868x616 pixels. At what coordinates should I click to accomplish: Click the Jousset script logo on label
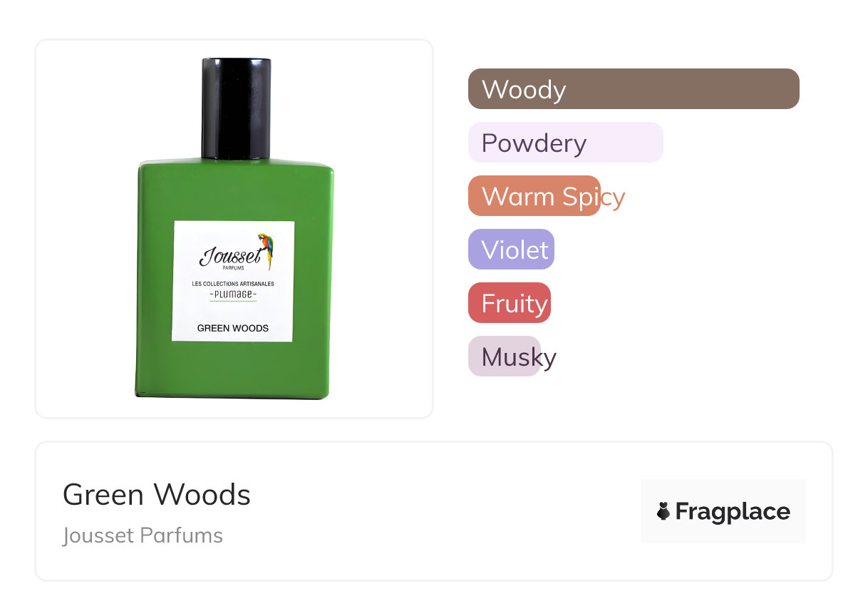point(229,256)
